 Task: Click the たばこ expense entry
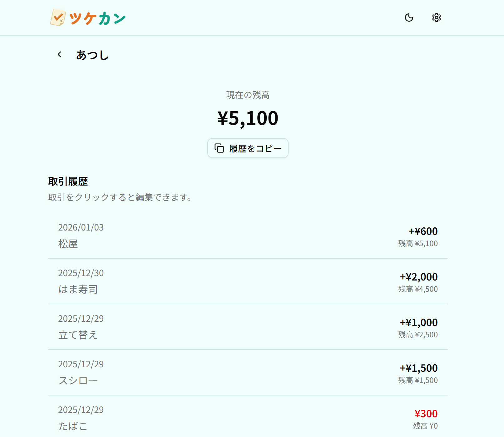click(x=248, y=418)
